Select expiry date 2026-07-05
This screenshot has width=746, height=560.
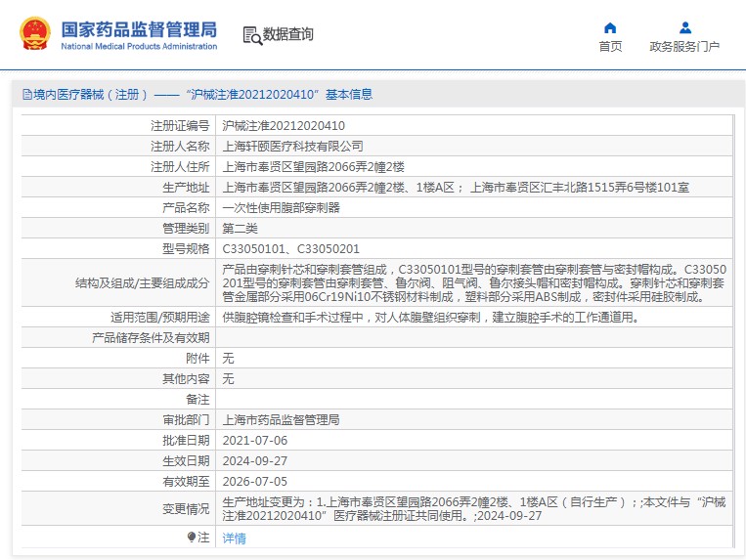255,481
